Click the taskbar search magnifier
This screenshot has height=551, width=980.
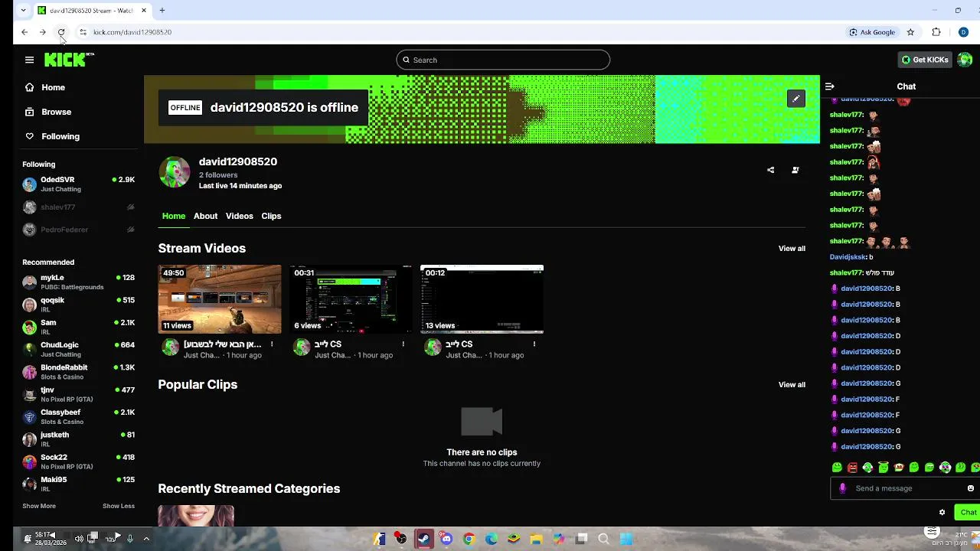pyautogui.click(x=603, y=539)
